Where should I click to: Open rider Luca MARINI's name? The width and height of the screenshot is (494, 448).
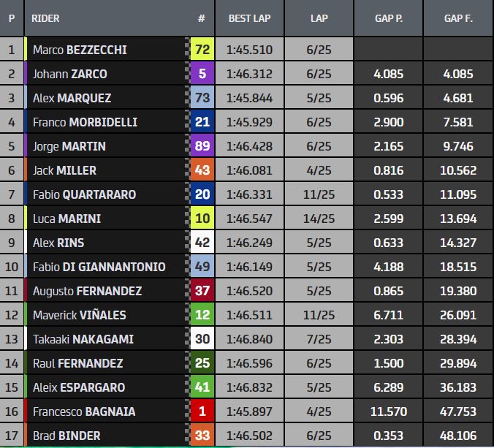pos(66,219)
